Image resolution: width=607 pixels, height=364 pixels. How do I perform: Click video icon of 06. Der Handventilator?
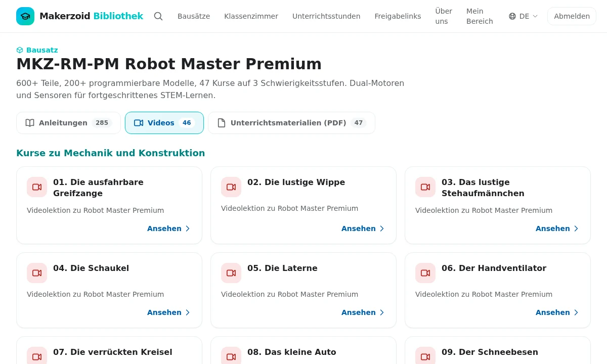click(425, 273)
